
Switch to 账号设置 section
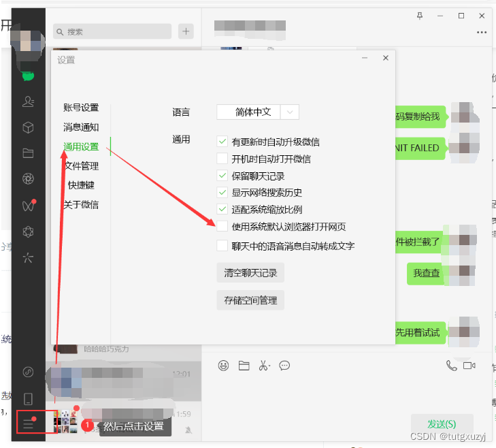click(81, 108)
